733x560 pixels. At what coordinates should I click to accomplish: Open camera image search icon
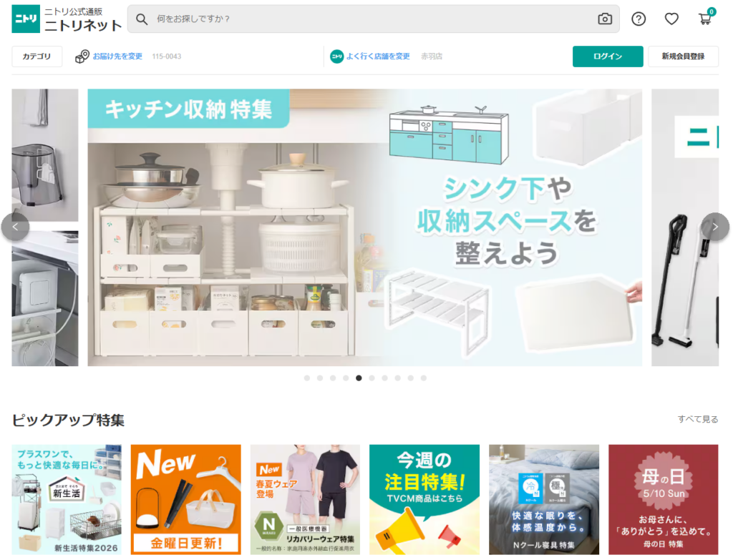click(605, 19)
